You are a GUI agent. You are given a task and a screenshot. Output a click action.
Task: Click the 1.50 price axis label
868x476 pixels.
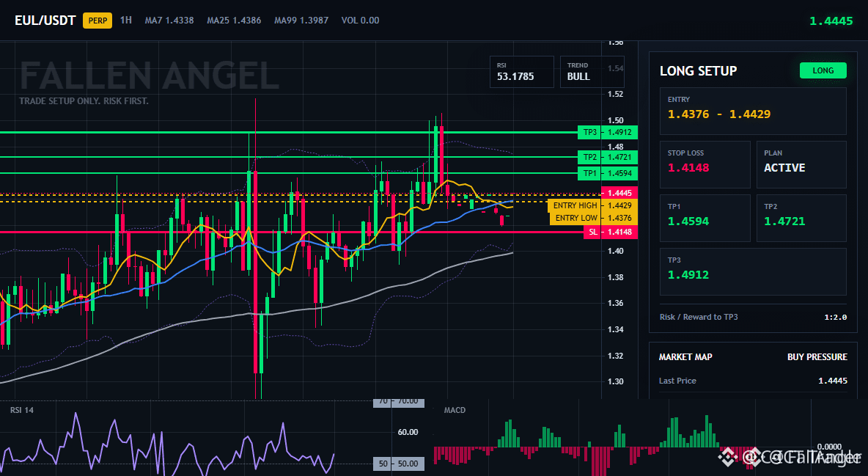pos(616,120)
